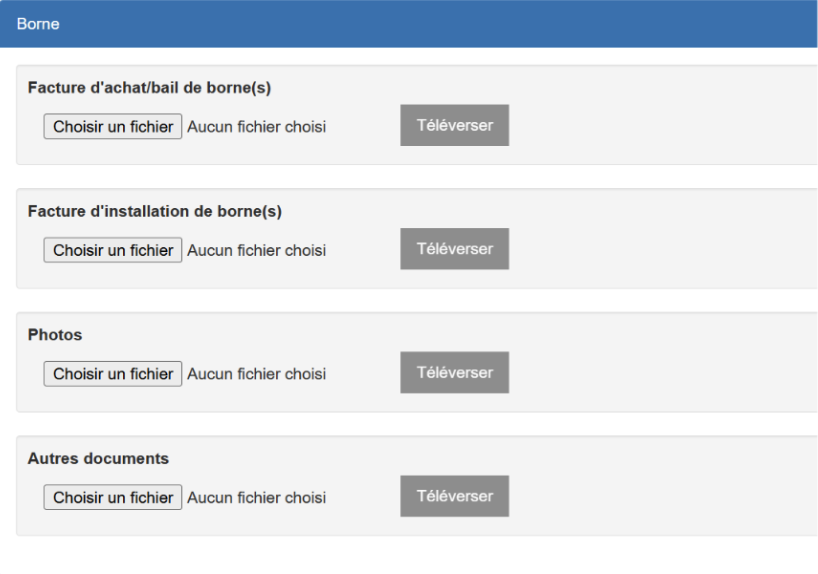Click the 'Photos' section heading
This screenshot has width=818, height=574.
55,334
